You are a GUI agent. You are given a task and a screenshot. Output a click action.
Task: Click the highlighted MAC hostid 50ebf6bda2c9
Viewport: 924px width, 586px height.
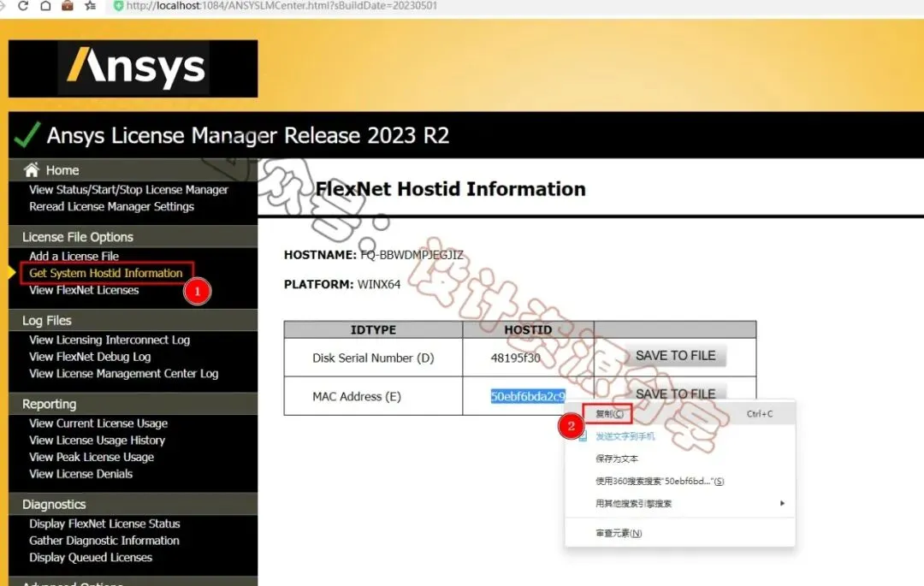coord(527,396)
